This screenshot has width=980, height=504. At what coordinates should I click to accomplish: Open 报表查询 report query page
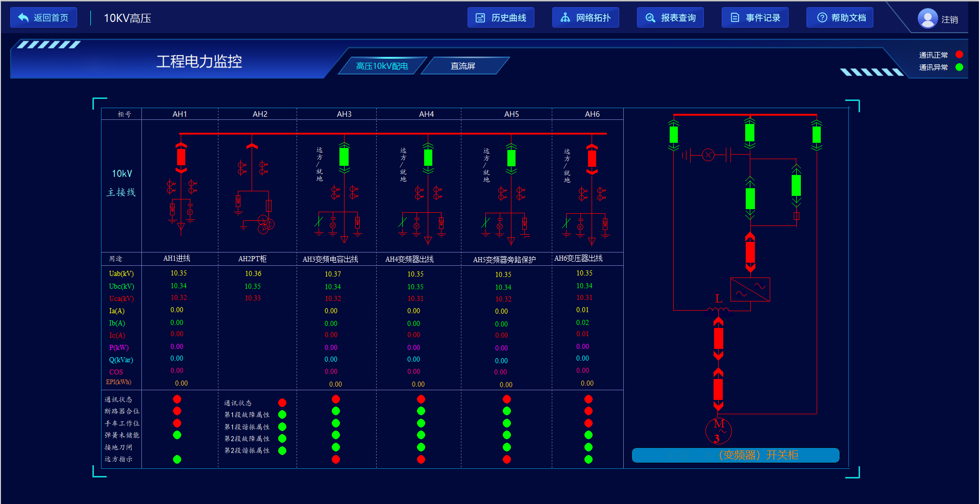point(670,18)
